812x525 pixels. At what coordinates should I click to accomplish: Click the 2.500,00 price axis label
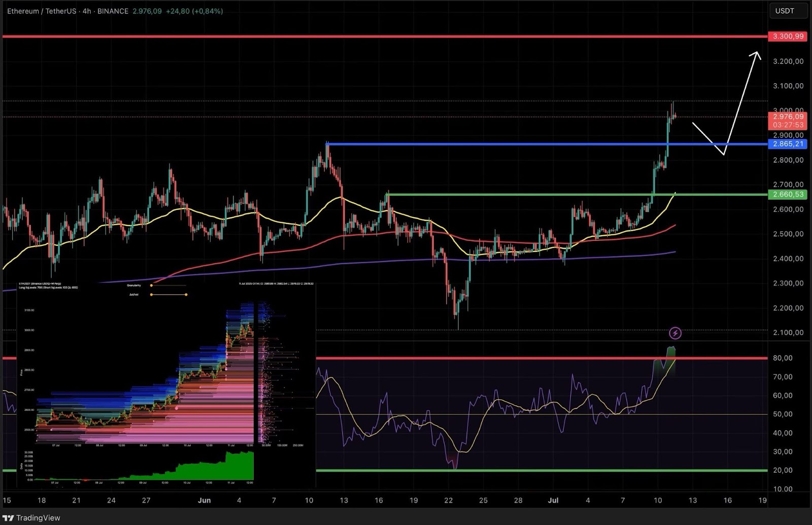[788, 234]
